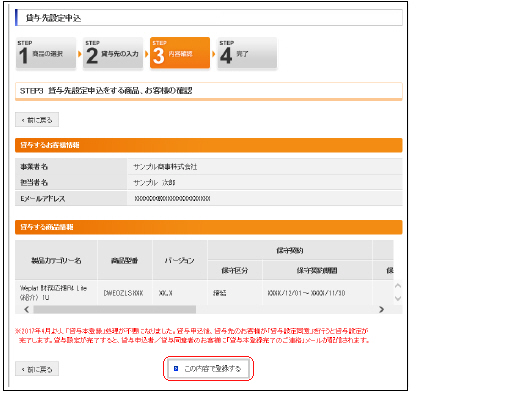Screen dimensions: 521x397
Task: Click the table's vertical scroll down arrow
Action: point(398,298)
